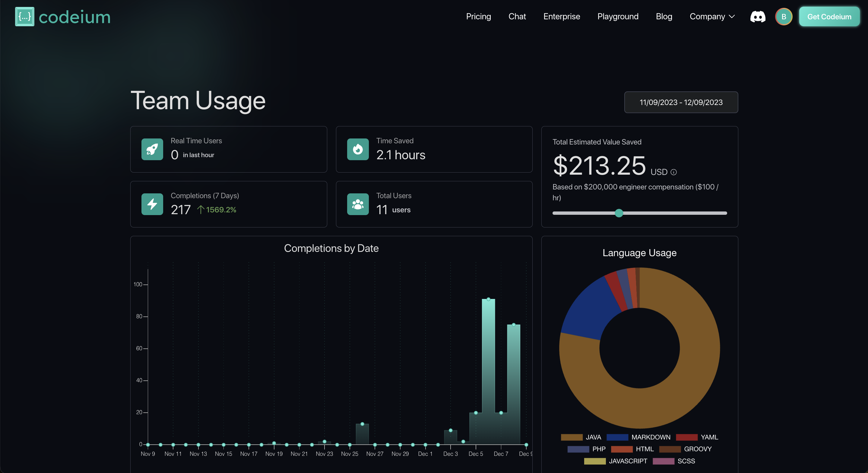Click the Time Saved flame icon
868x473 pixels.
358,149
